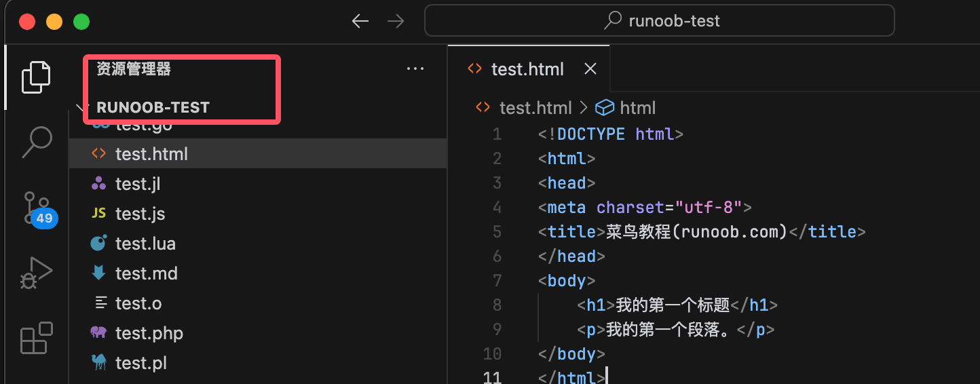This screenshot has height=384, width=980.
Task: Click line number 5 in the gutter
Action: pos(497,231)
